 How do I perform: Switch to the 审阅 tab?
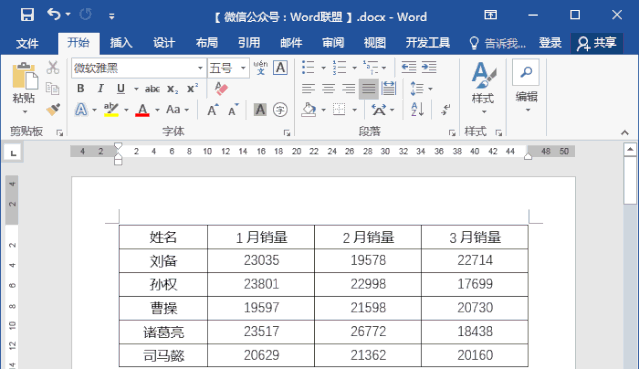click(x=333, y=43)
